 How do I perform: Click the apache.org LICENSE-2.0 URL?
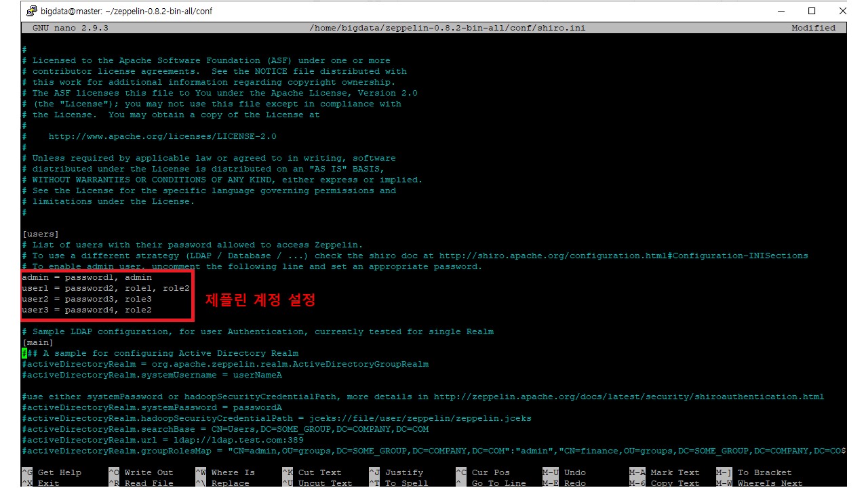click(163, 136)
